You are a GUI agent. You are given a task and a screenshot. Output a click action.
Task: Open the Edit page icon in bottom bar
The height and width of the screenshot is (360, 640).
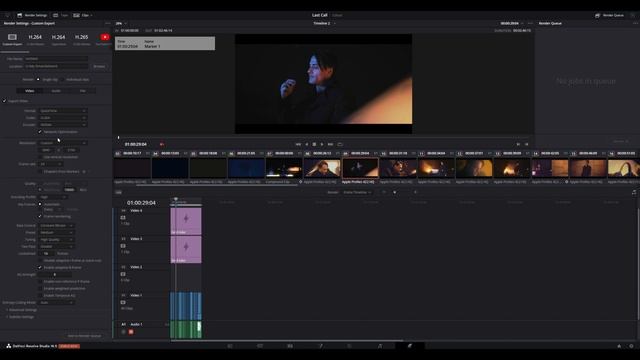point(290,346)
